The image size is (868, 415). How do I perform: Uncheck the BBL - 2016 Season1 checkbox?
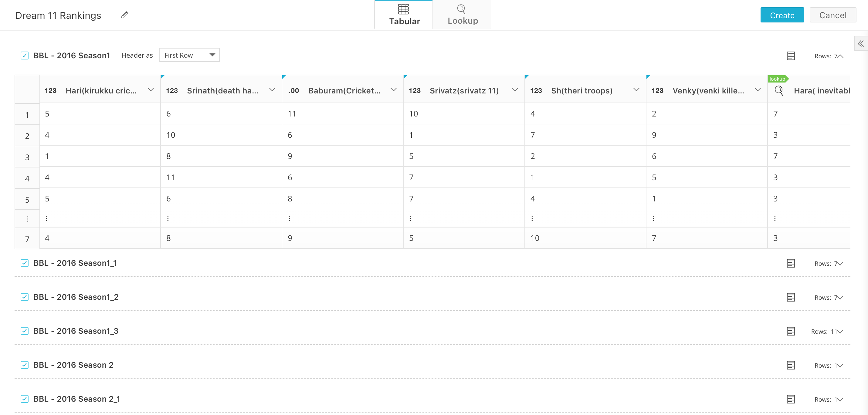(x=25, y=56)
